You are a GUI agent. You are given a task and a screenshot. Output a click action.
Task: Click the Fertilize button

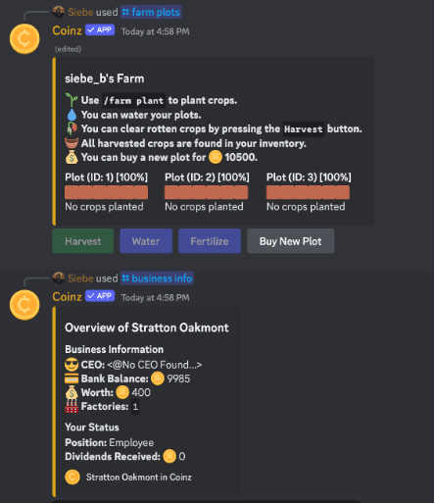point(210,241)
